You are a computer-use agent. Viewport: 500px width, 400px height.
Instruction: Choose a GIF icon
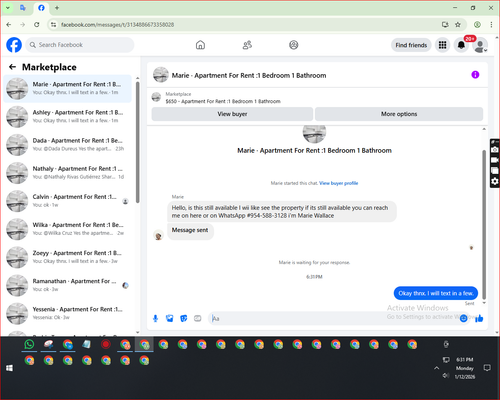198,319
